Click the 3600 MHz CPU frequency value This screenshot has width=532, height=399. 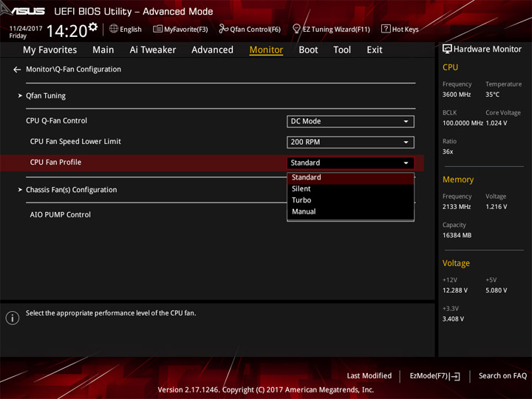pos(457,95)
